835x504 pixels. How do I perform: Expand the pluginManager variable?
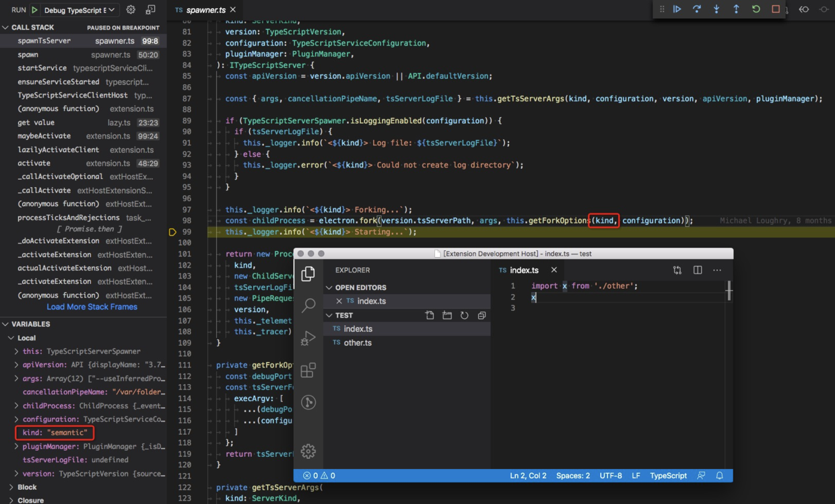click(17, 446)
